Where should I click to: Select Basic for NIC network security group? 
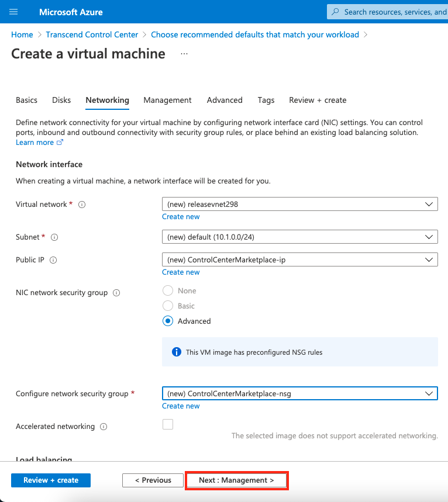[168, 306]
